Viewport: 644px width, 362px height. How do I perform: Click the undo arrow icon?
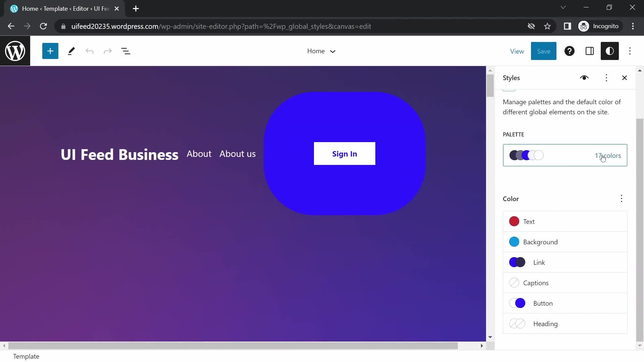pyautogui.click(x=89, y=51)
